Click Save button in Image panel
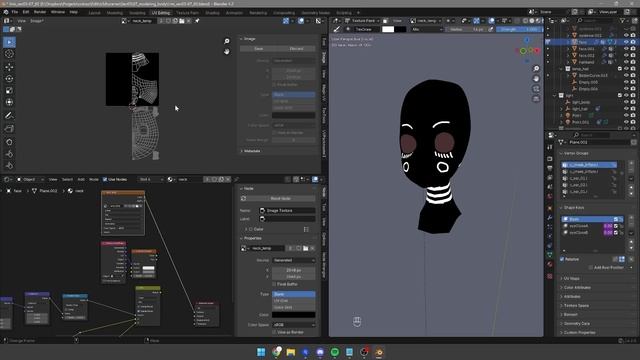Screen dimensions: 640x360 point(259,49)
